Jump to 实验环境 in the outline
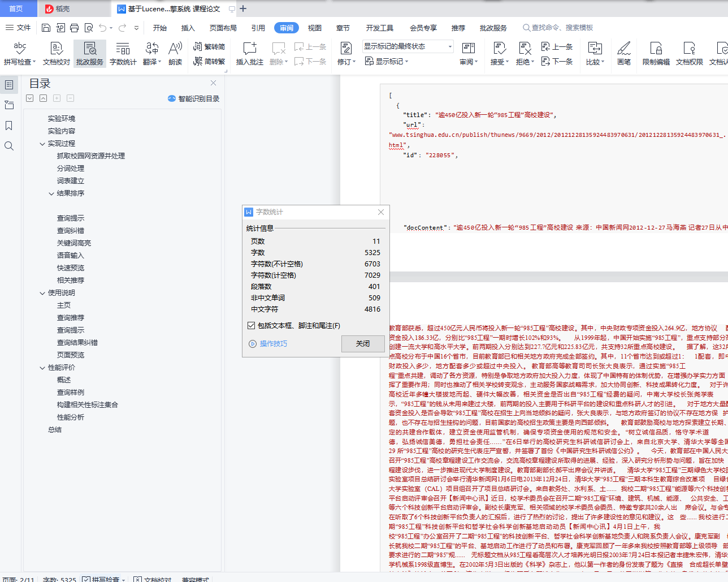Screen dimensions: 728x582 click(x=62, y=119)
